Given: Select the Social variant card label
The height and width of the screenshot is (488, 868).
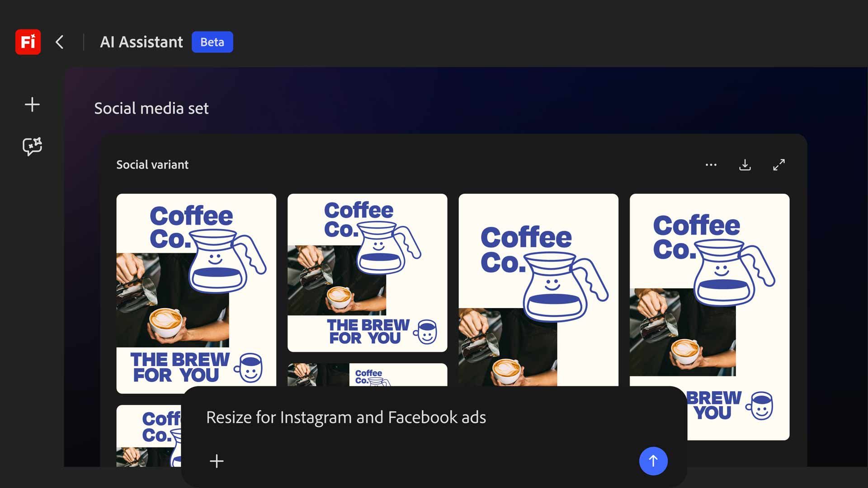Looking at the screenshot, I should (152, 164).
